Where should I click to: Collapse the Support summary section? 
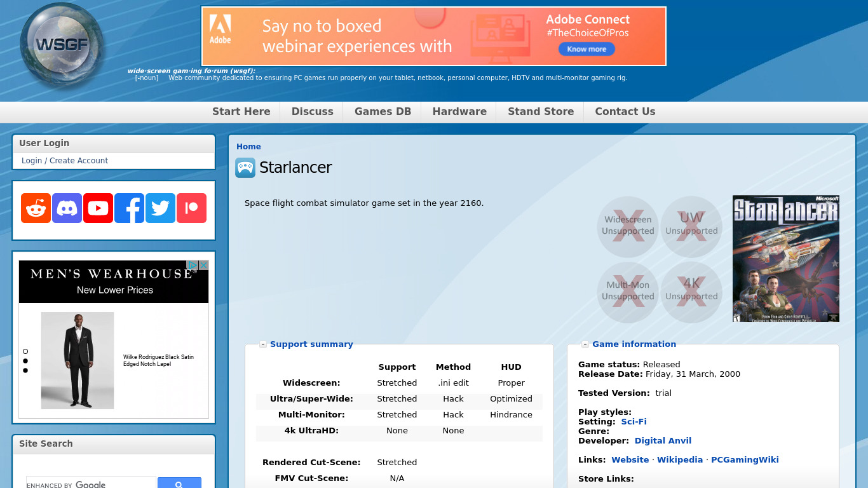coord(262,344)
